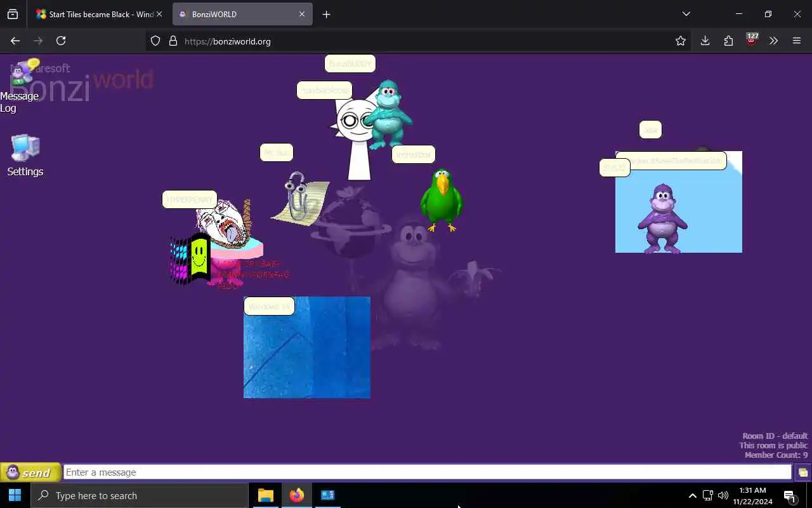The image size is (812, 508).
Task: Click the blue image under Windows 14 tag
Action: pyautogui.click(x=307, y=347)
